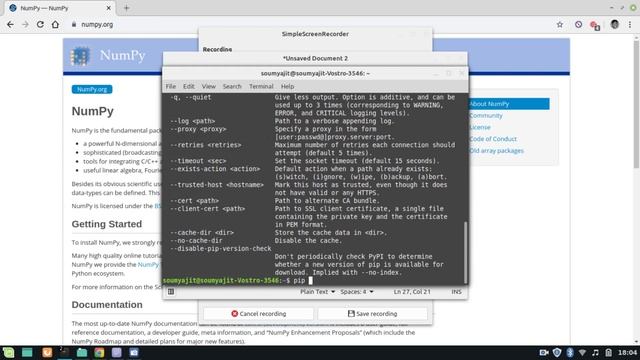Open the Linux Mint start menu
640x360 pixels.
(x=9, y=353)
